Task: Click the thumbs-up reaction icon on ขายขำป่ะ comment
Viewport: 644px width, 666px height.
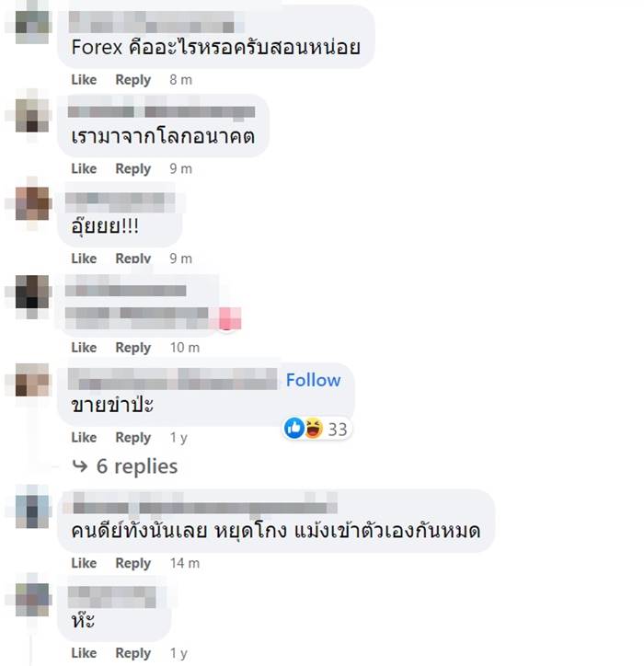Action: 294,428
